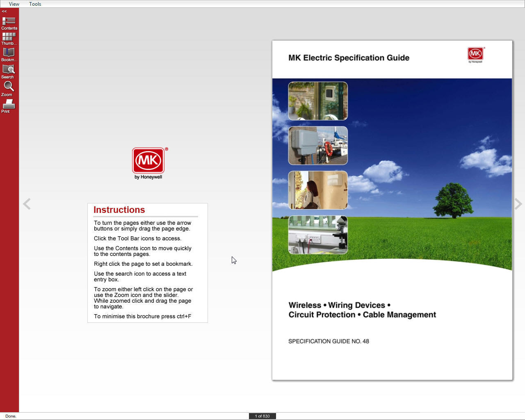Open the View menu

tap(14, 4)
